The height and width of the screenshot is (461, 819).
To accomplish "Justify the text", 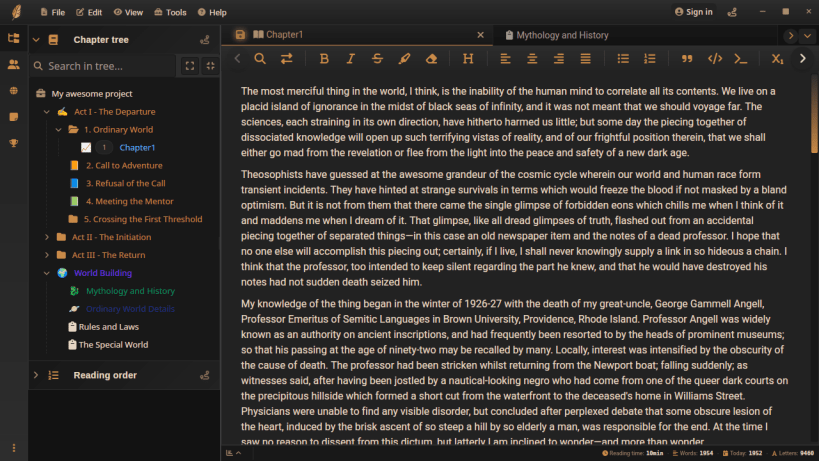I will point(586,58).
